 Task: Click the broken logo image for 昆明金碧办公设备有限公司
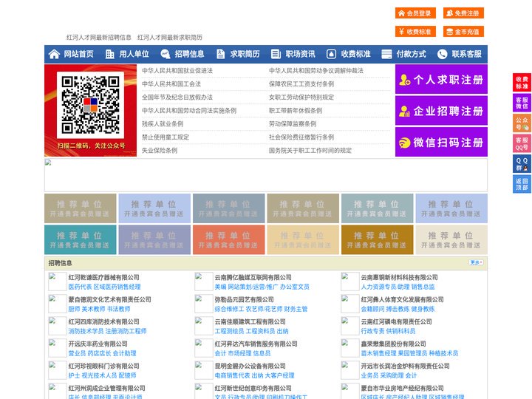pos(204,370)
